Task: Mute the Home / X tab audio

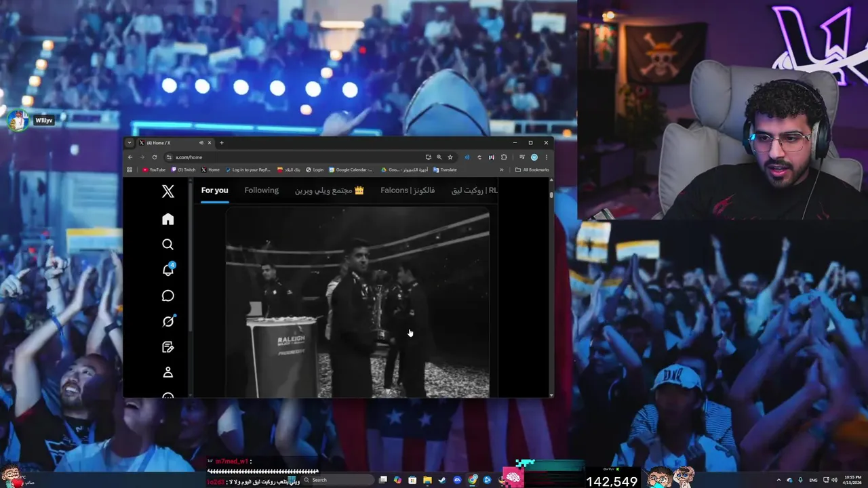Action: tap(201, 143)
